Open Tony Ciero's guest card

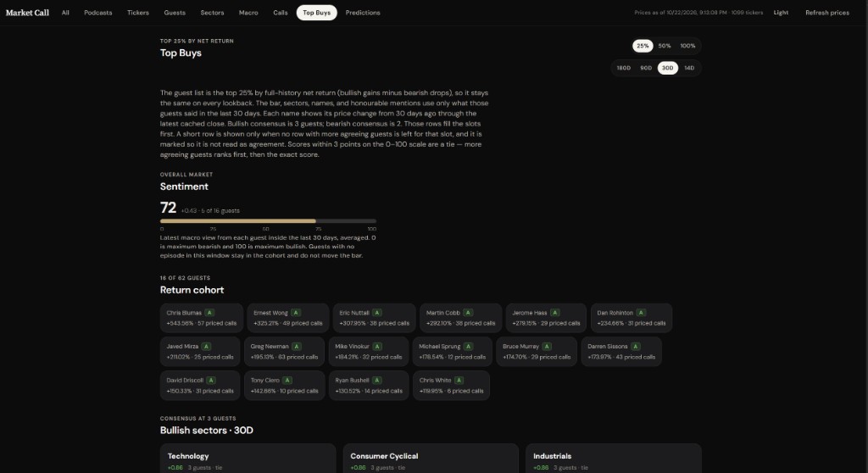tap(284, 386)
